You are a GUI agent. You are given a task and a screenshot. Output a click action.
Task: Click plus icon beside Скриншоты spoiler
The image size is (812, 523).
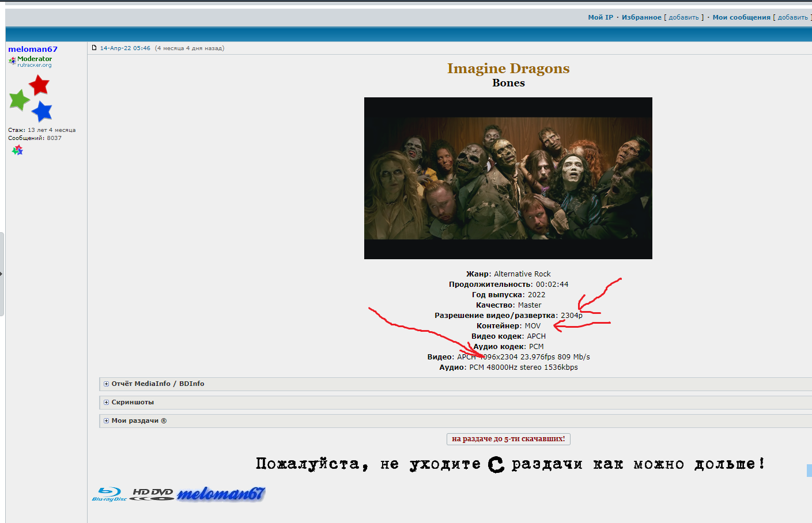(106, 402)
